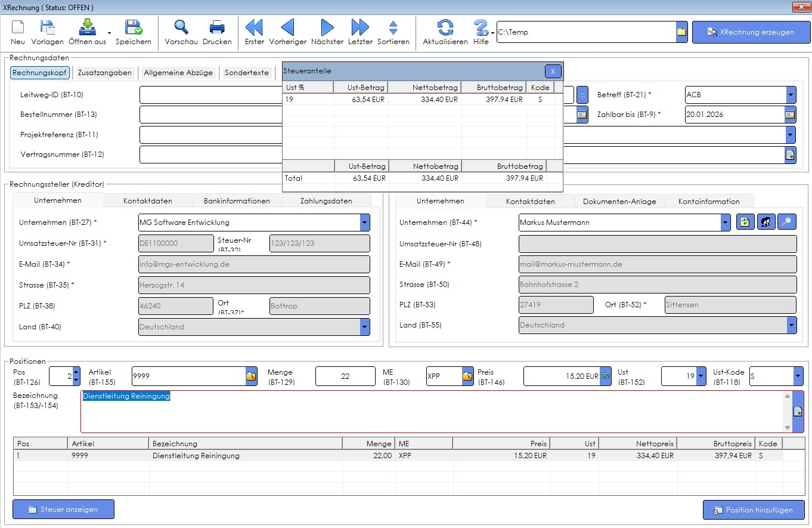Image resolution: width=812 pixels, height=528 pixels.
Task: Click the Drucken printer icon
Action: coord(217,28)
